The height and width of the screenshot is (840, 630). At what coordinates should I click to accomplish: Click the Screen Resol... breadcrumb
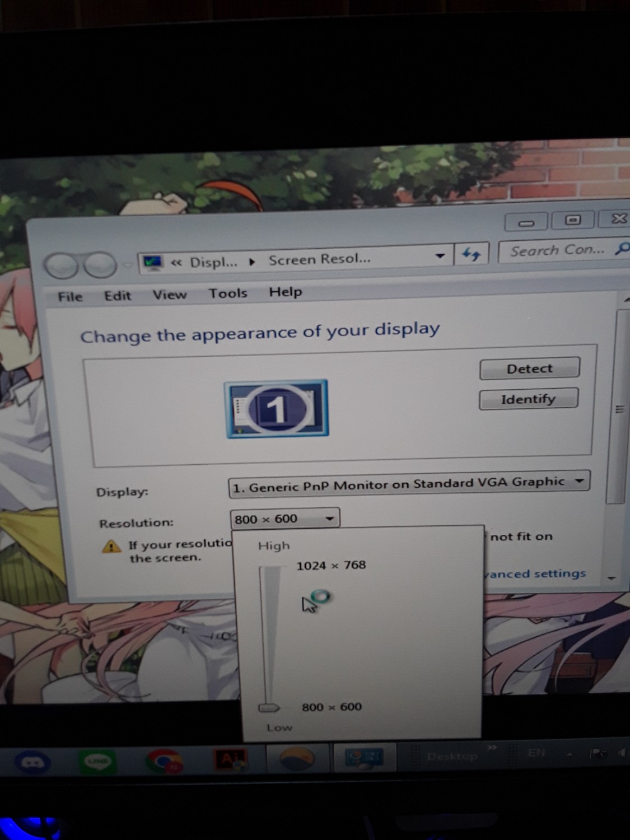[319, 259]
